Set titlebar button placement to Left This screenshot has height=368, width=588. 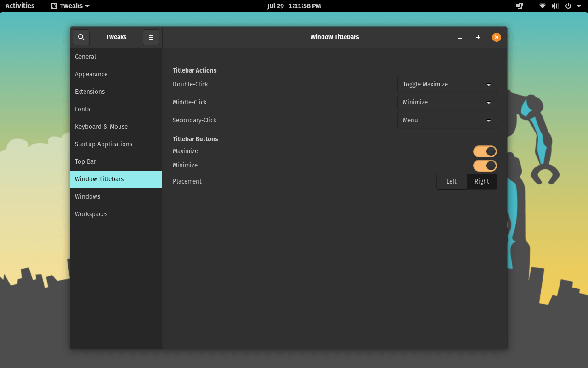451,181
